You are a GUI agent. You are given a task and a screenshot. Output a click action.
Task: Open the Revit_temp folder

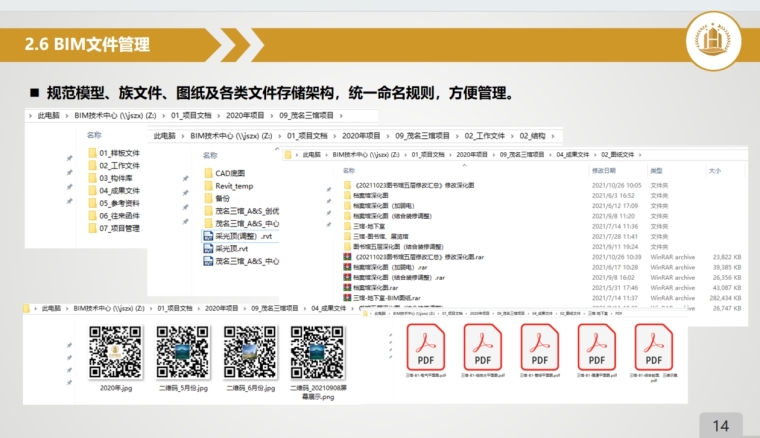coord(234,186)
